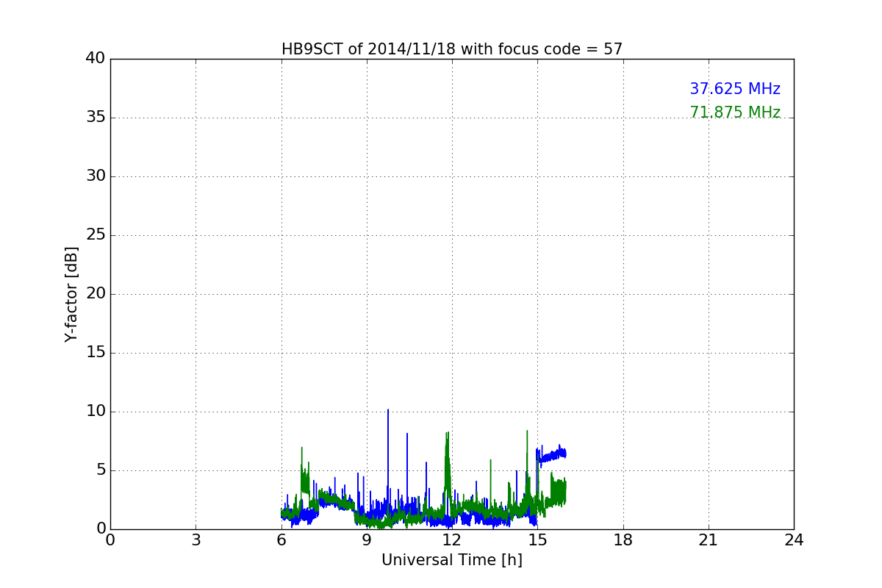The height and width of the screenshot is (588, 882).
Task: Click the x-axis tick label '9'
Action: (x=367, y=540)
